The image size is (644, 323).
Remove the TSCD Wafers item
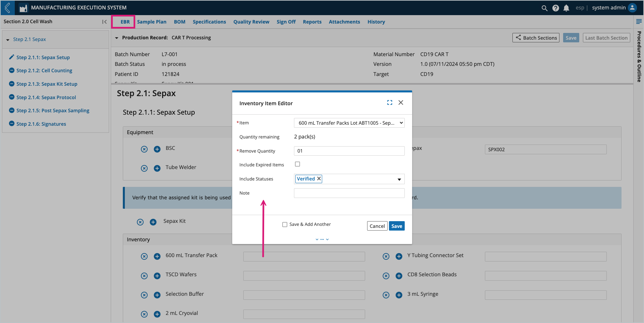click(144, 276)
